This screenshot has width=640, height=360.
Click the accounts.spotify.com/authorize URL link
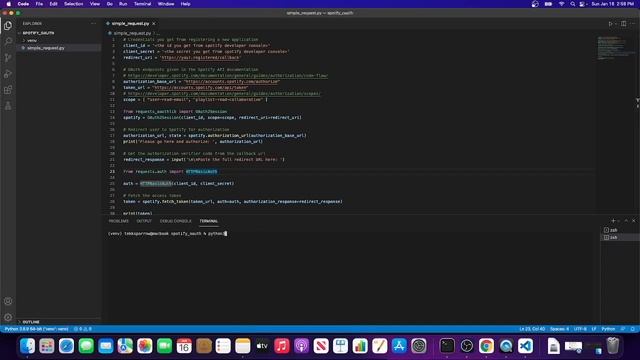(x=232, y=82)
